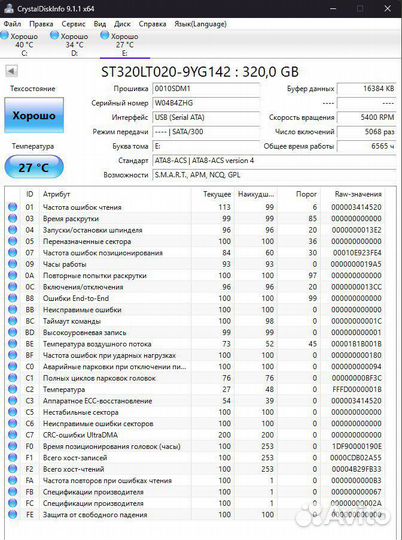Click the Интерфейс field USB (Serial ATA)

coord(206,117)
